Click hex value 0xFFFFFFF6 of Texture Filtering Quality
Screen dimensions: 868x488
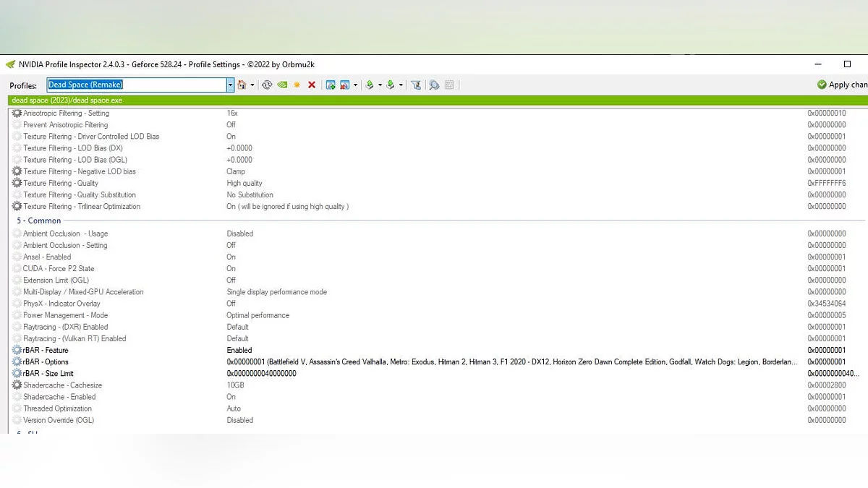coord(827,183)
